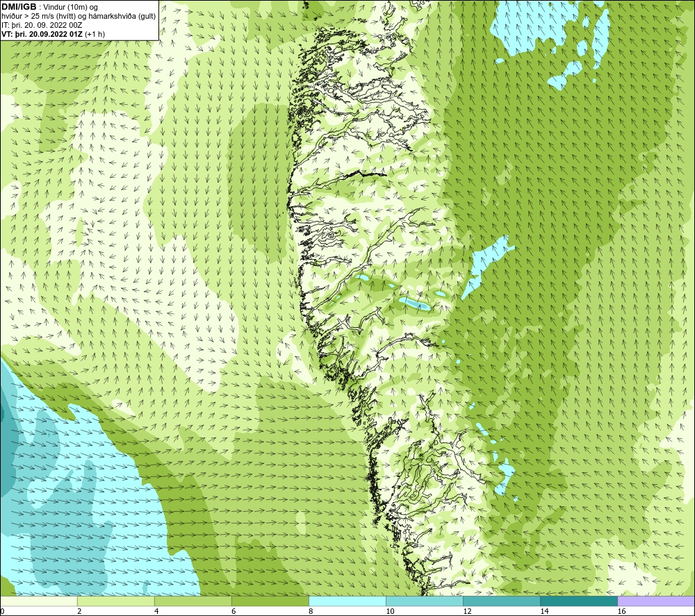Screen dimensions: 695x616
Task: Select the light green 2–4 m/s legend swatch
Action: point(116,601)
